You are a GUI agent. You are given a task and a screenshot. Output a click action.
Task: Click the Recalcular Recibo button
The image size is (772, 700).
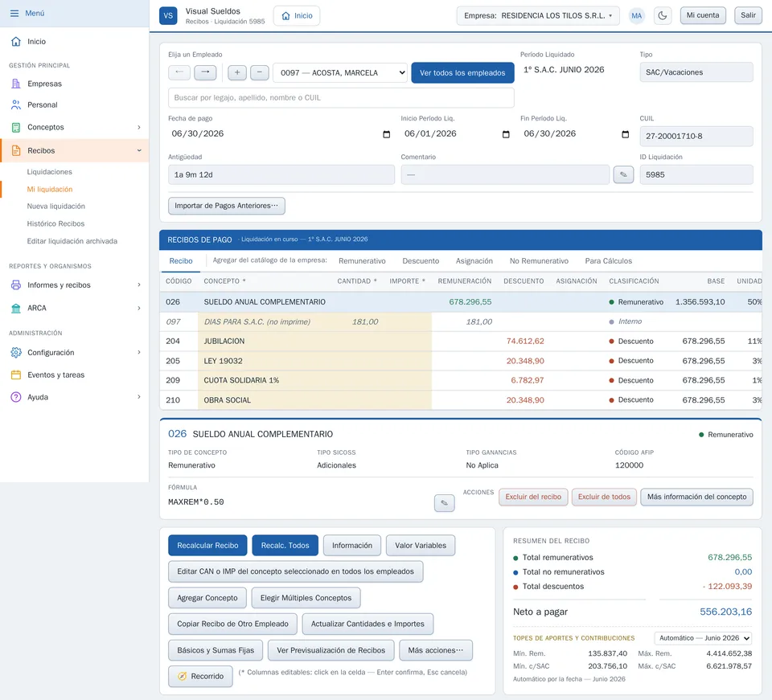[x=207, y=546]
